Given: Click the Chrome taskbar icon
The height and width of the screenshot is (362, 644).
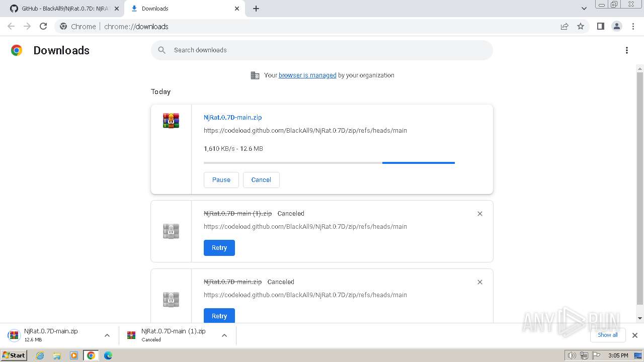Looking at the screenshot, I should [91, 355].
